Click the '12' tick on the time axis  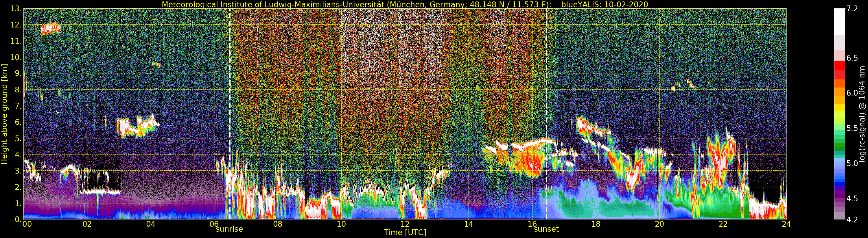coord(405,224)
